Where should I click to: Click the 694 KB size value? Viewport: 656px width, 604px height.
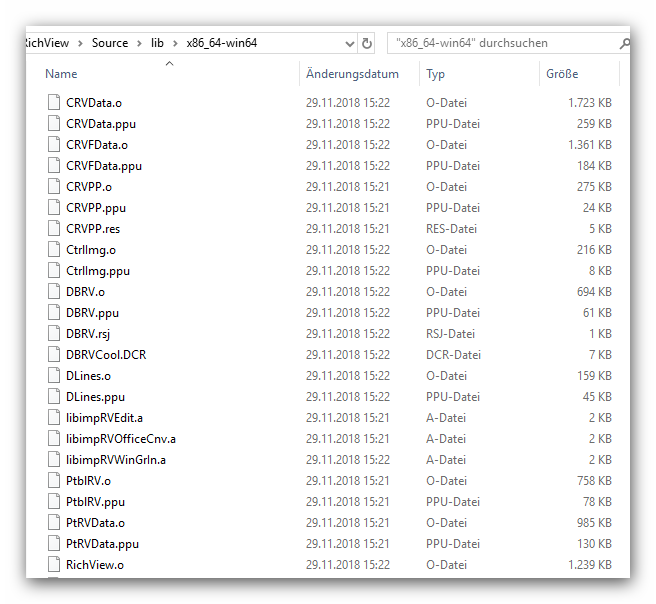(594, 292)
